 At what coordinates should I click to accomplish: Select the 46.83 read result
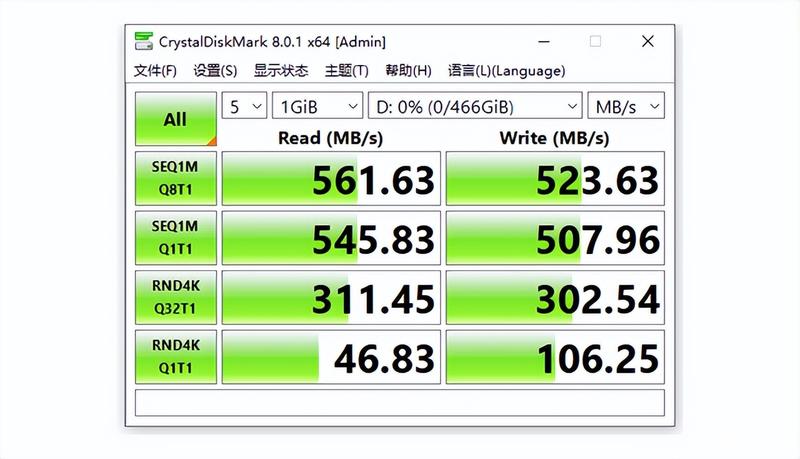(331, 357)
